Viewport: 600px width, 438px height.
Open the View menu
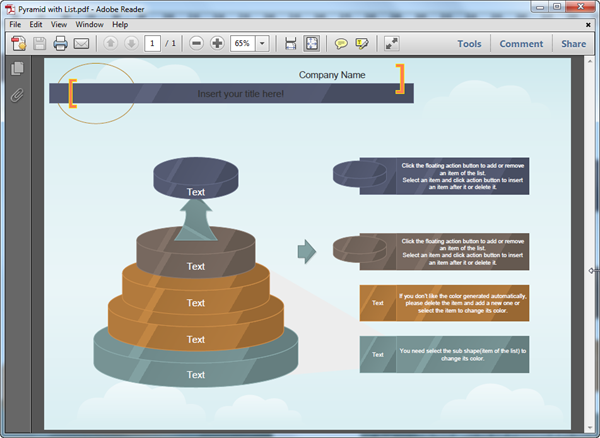coord(60,24)
